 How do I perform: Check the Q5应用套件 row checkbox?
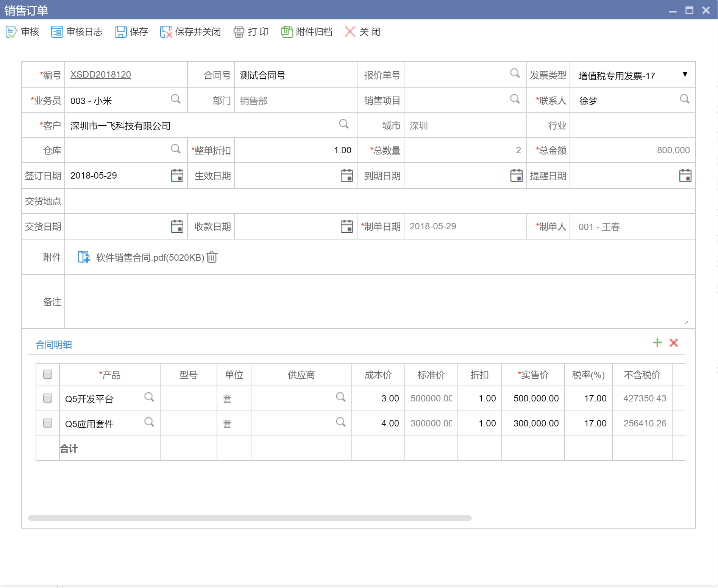[48, 423]
